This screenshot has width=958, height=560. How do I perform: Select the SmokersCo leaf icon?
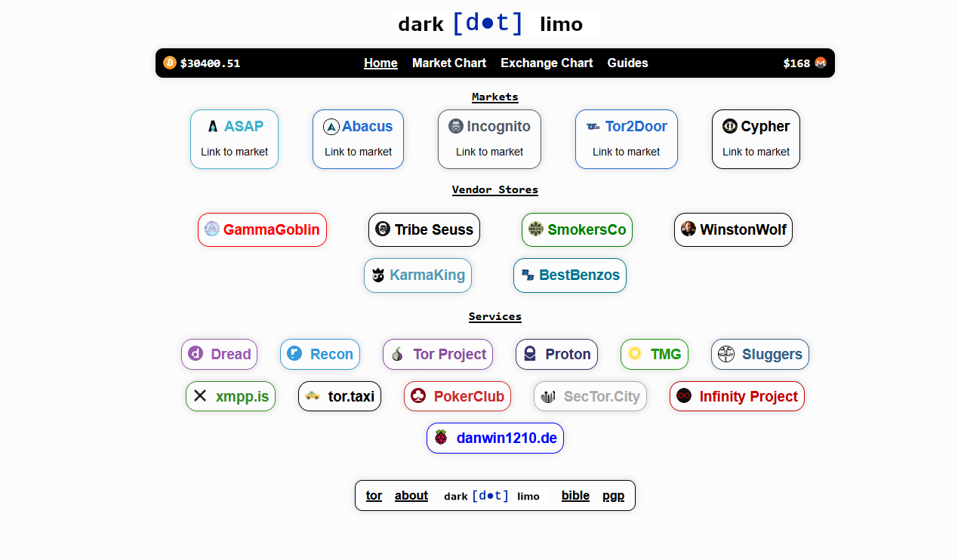[x=535, y=229]
